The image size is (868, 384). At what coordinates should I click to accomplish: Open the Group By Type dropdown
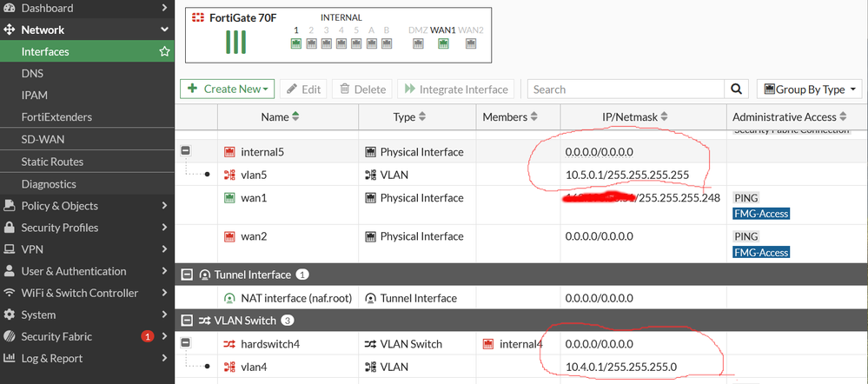click(x=809, y=89)
